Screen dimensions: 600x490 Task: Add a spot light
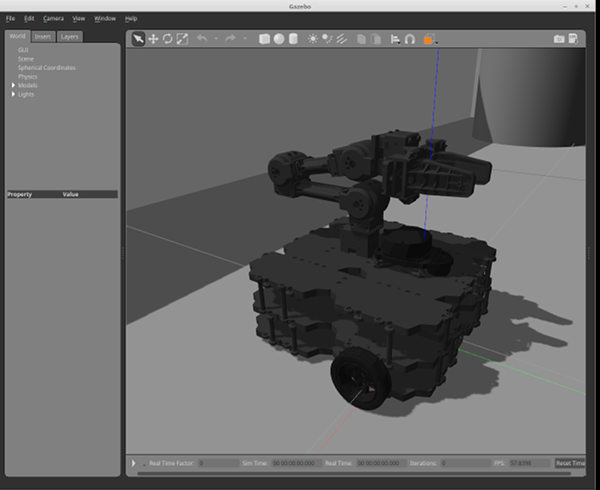pyautogui.click(x=327, y=39)
